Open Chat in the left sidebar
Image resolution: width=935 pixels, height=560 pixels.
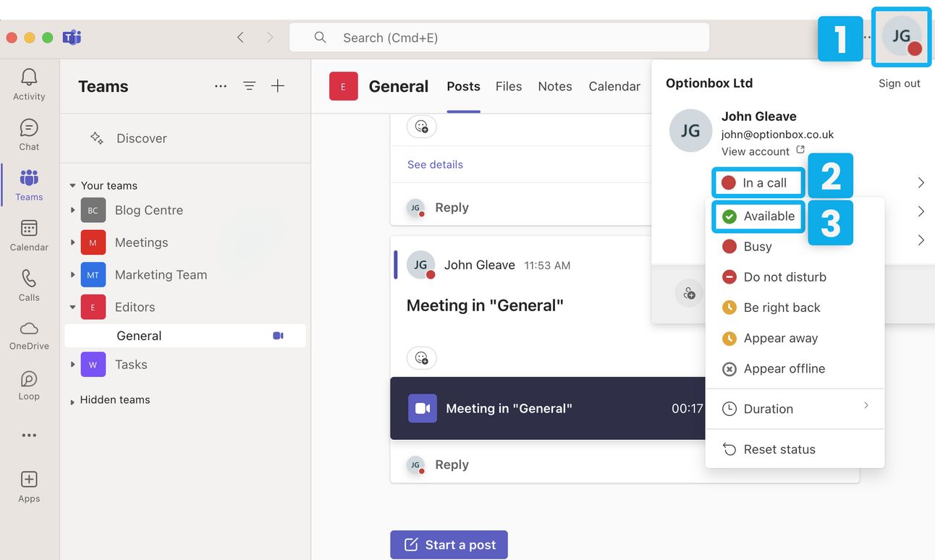pos(29,135)
